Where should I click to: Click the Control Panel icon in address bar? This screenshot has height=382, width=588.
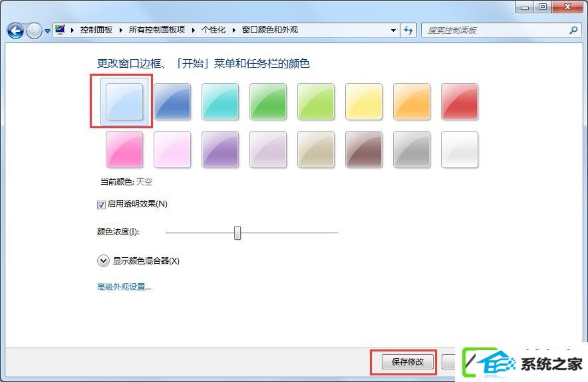(x=60, y=30)
